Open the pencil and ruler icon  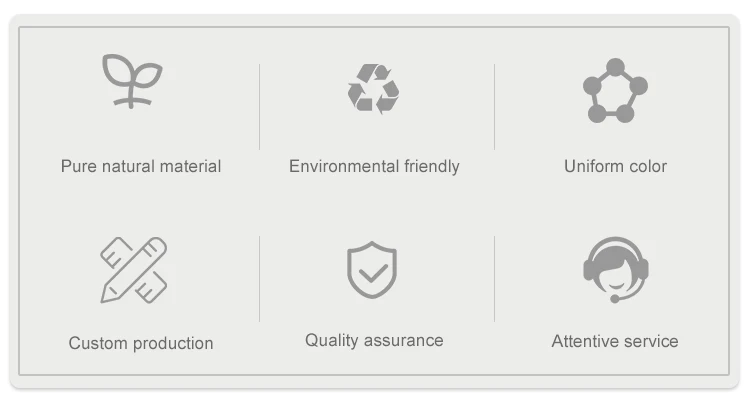coord(133,270)
